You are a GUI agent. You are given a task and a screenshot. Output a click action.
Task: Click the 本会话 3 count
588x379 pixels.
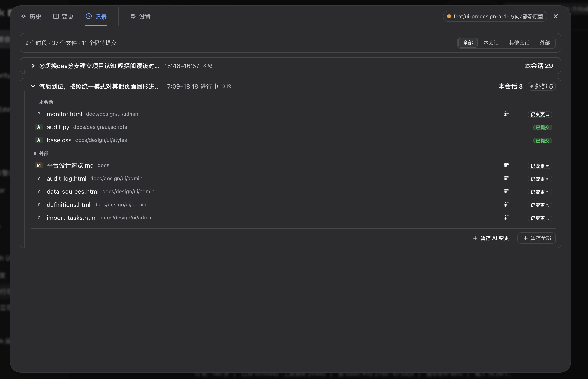[510, 86]
